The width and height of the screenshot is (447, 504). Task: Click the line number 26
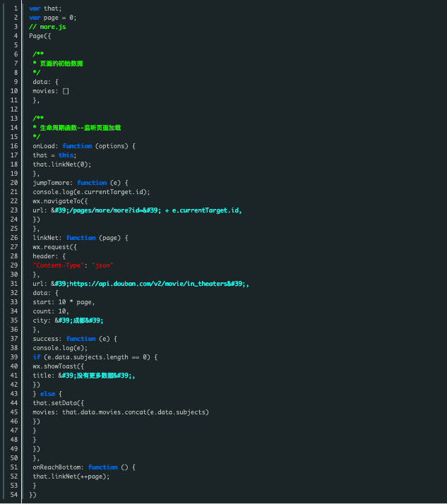pos(14,238)
